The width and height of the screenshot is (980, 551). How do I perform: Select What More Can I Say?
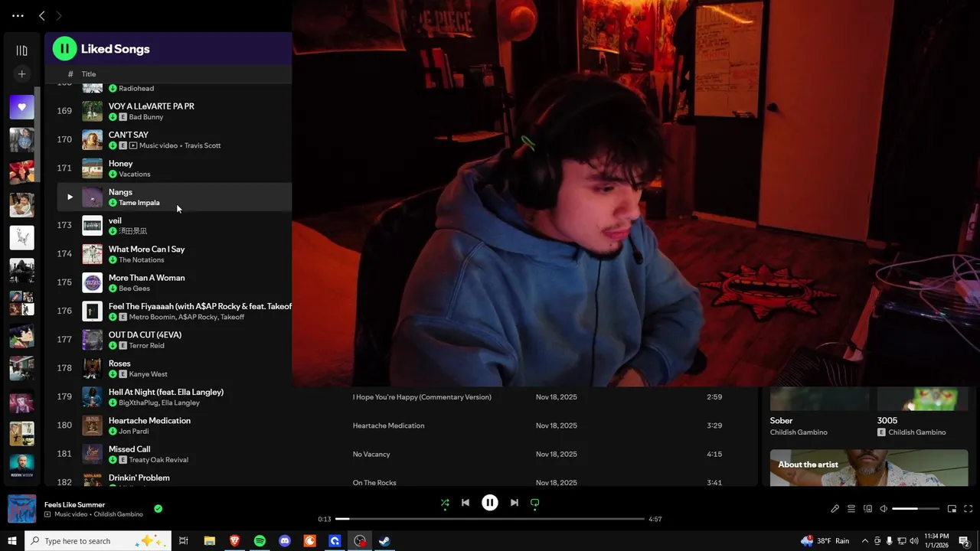pyautogui.click(x=146, y=249)
